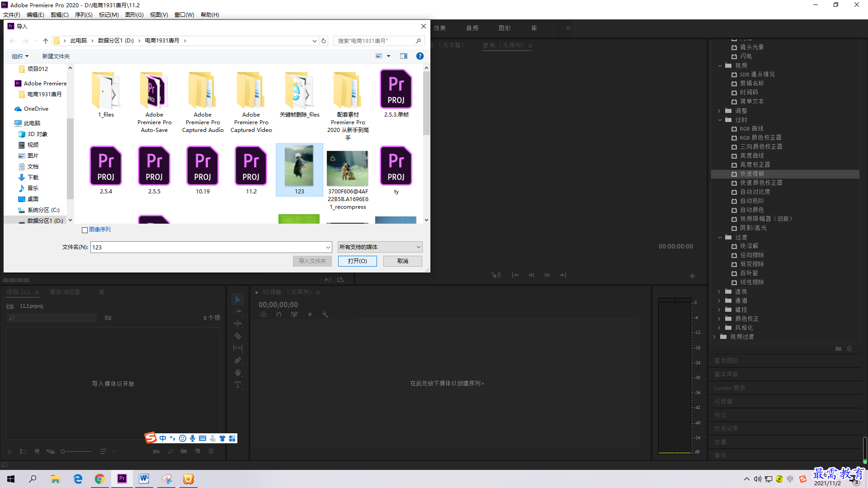868x488 pixels.
Task: Click the 取消 button
Action: point(402,261)
